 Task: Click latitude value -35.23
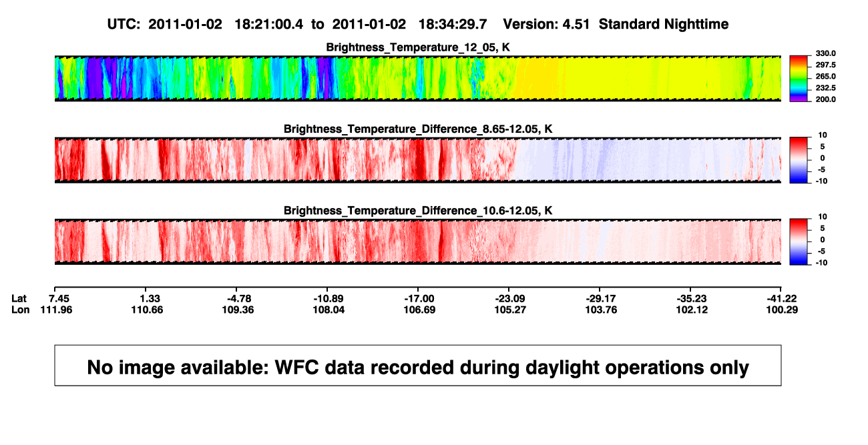click(692, 298)
